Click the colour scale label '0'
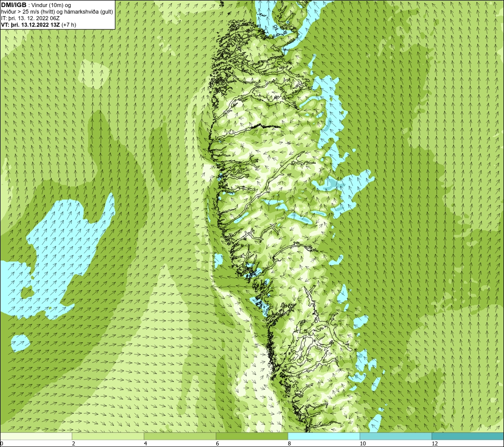 point(2,443)
